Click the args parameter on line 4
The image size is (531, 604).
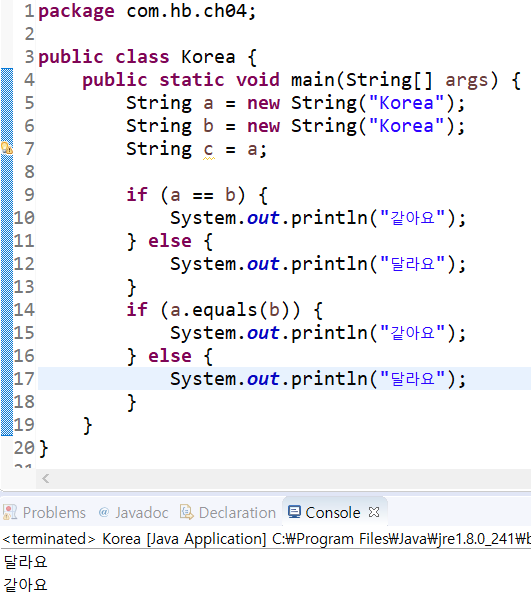[x=467, y=81]
